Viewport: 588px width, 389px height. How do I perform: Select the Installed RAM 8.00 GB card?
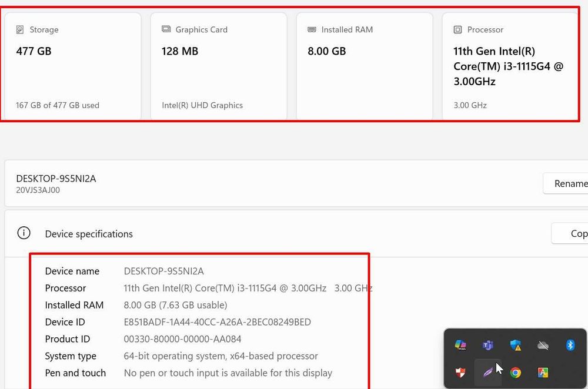(365, 66)
